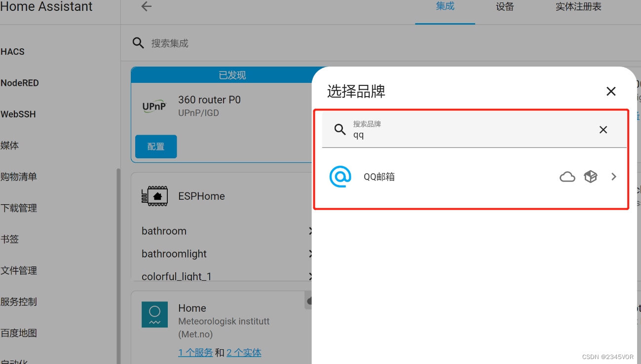
Task: Switch to the 设备 tab
Action: pyautogui.click(x=504, y=7)
